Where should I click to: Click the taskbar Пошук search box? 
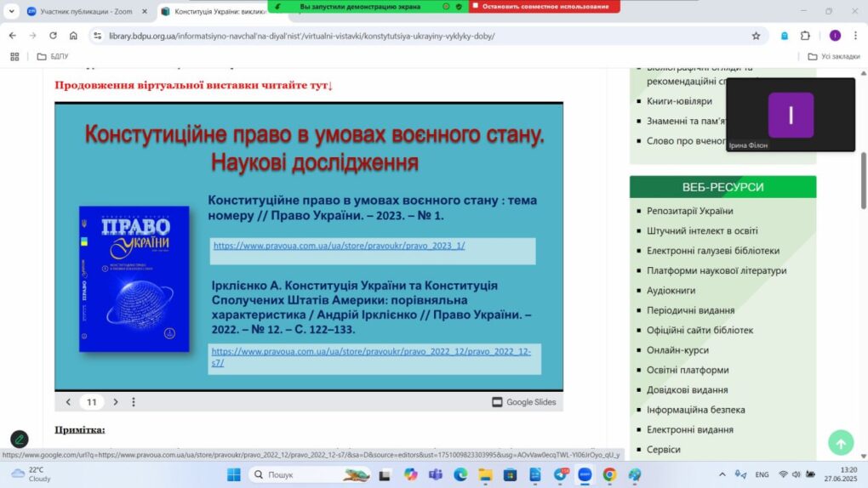tap(310, 474)
